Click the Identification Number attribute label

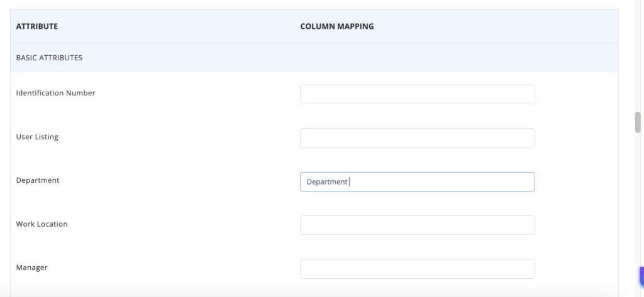coord(55,93)
